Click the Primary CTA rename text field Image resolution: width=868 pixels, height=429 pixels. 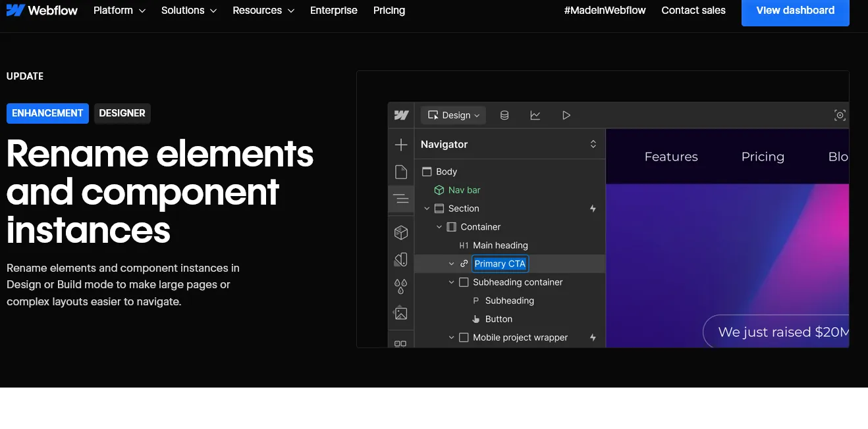point(500,264)
